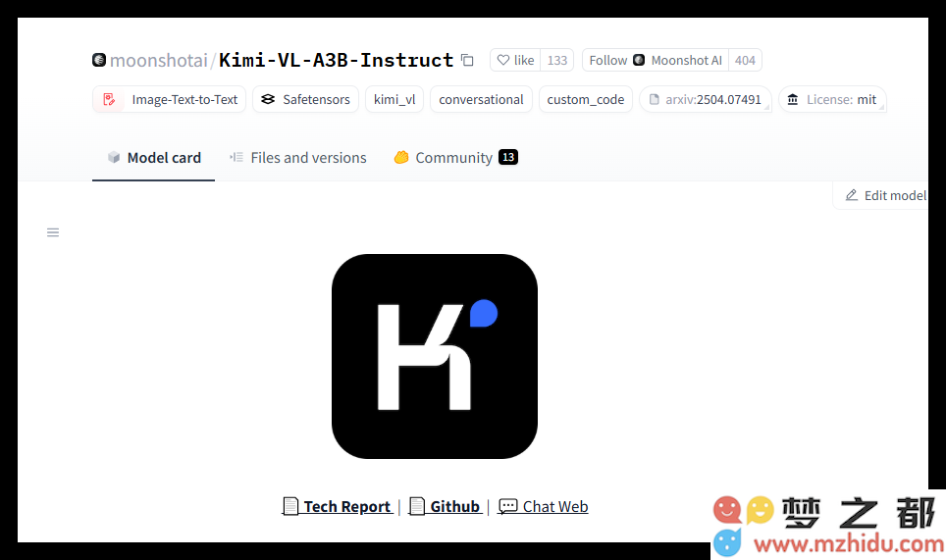
Task: Open the Tech Report link
Action: click(346, 507)
